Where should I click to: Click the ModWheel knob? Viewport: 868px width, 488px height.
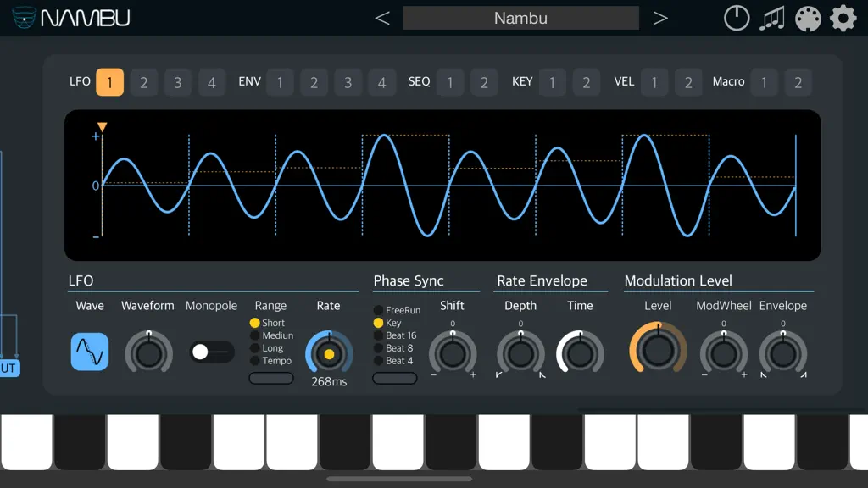(724, 353)
